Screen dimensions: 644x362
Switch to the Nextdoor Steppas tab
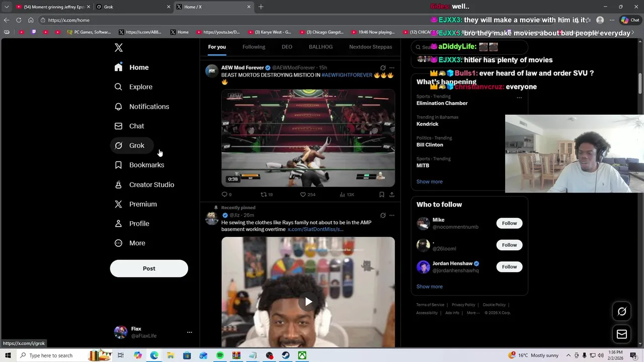(370, 47)
